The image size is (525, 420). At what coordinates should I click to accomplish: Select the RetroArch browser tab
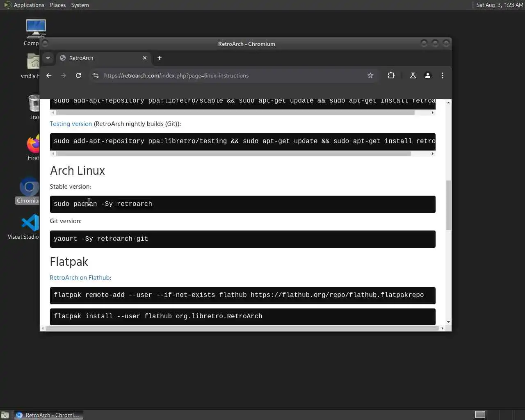(x=103, y=58)
